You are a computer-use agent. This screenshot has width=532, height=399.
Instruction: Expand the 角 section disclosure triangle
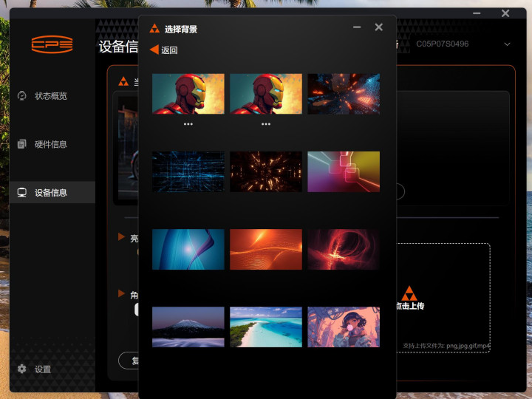[x=121, y=293]
